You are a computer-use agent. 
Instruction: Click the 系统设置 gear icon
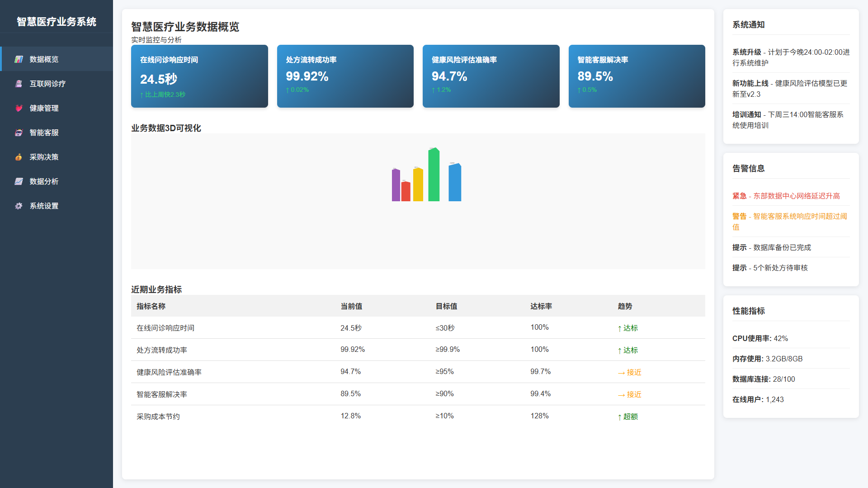[19, 206]
